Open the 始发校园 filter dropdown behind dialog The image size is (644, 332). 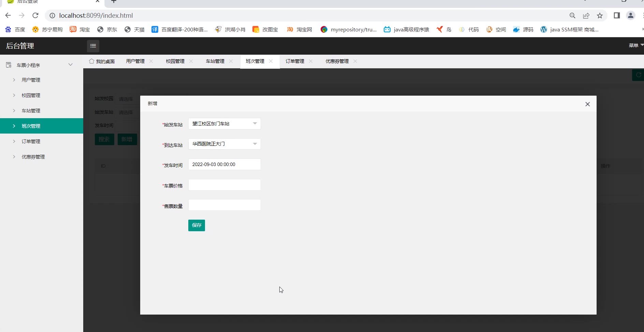[x=128, y=99]
